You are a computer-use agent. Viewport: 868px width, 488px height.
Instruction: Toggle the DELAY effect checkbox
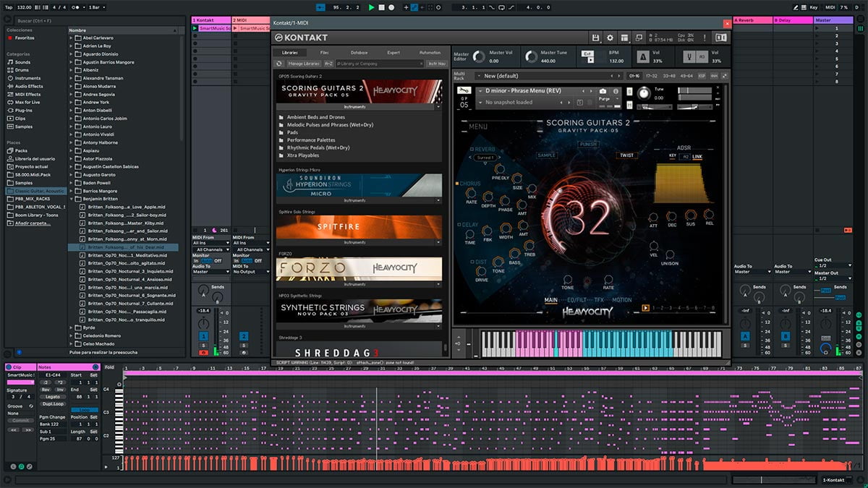point(458,225)
